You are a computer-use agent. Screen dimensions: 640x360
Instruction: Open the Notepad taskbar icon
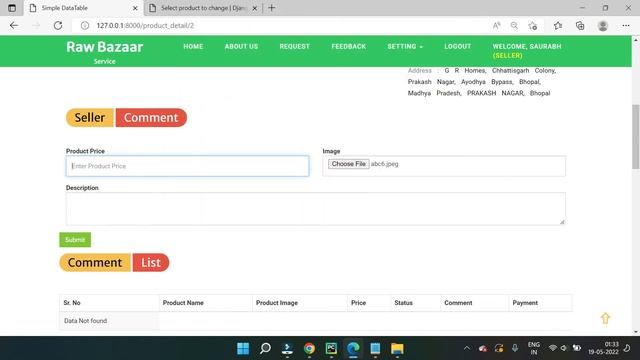[375, 349]
